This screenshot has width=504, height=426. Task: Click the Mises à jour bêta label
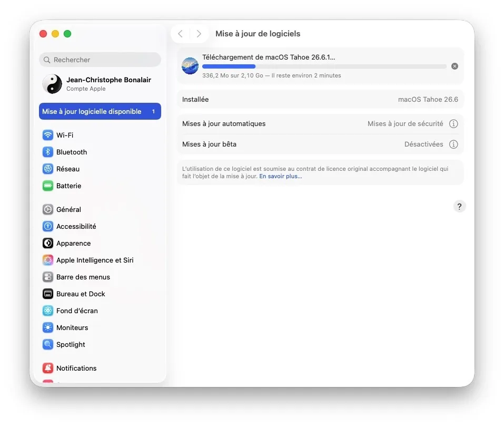(209, 144)
